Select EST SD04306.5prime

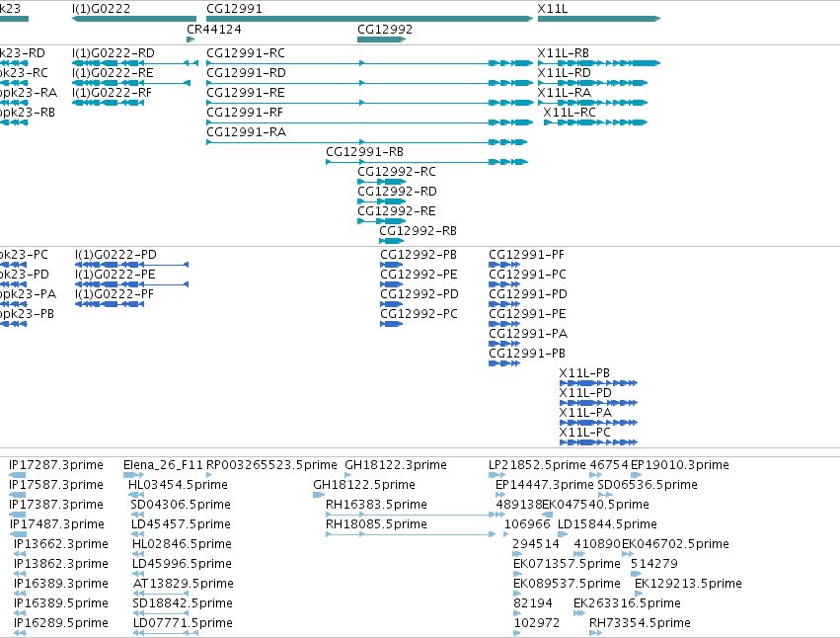tap(137, 515)
